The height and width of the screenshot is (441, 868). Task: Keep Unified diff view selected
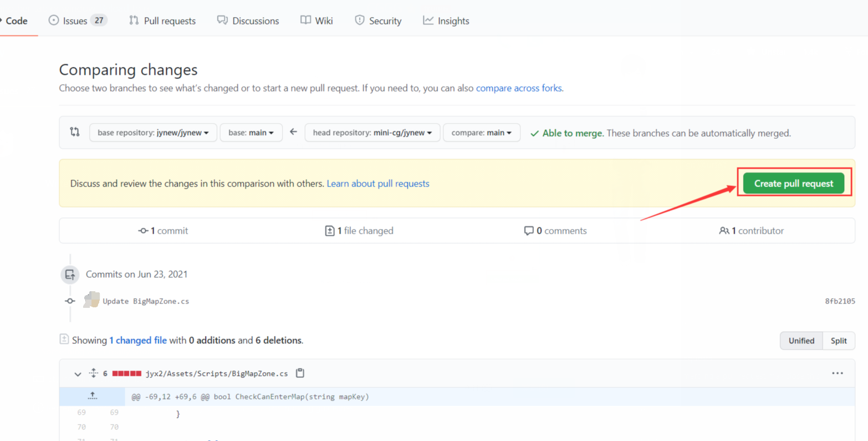coord(801,341)
